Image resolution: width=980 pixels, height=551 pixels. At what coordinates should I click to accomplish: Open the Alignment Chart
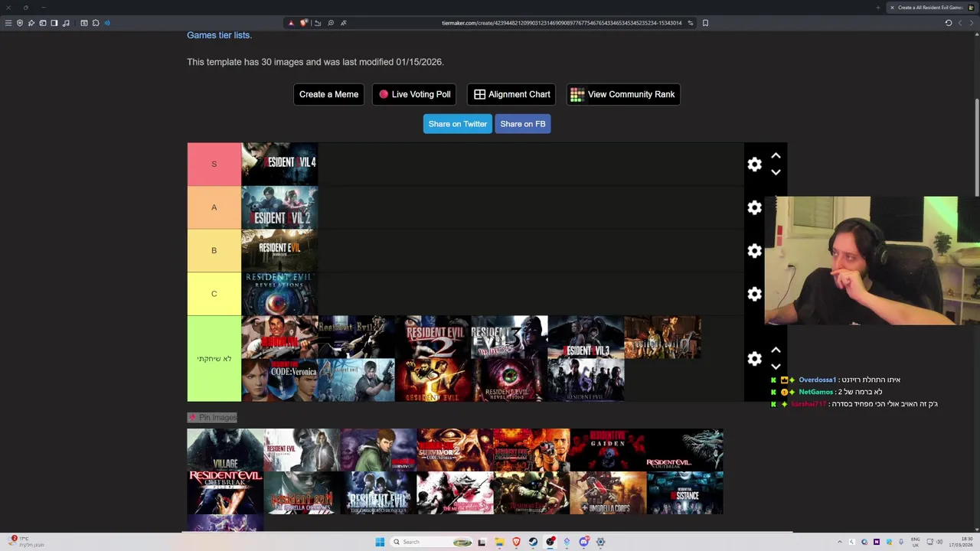(x=511, y=94)
